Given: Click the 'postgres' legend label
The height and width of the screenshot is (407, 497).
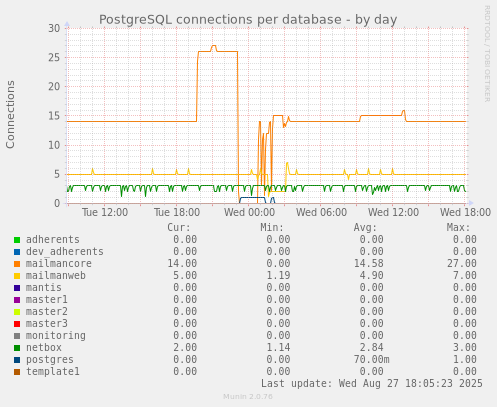Looking at the screenshot, I should click(50, 359).
